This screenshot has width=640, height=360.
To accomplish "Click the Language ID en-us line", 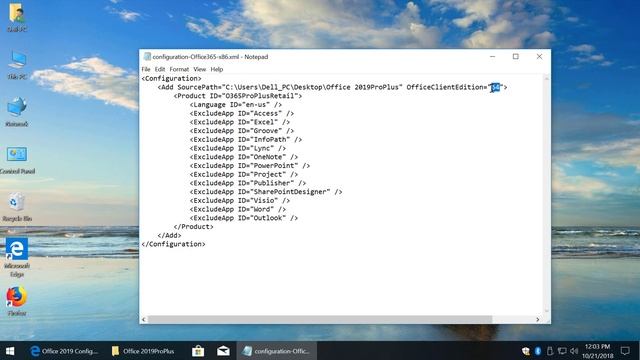I will point(236,104).
